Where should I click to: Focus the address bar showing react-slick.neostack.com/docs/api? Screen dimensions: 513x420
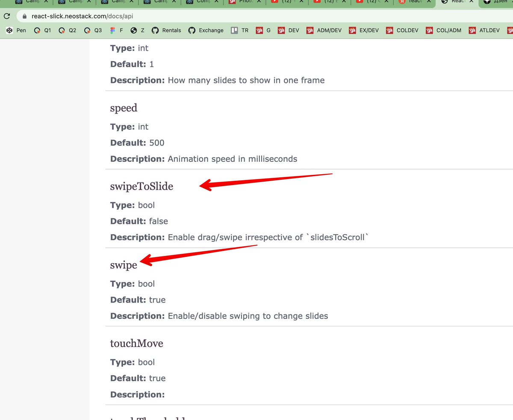click(265, 17)
